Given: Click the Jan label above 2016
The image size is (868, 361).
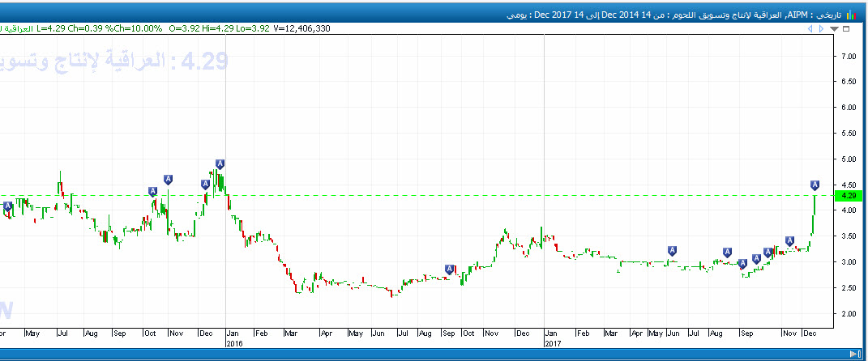Looking at the screenshot, I should point(233,334).
